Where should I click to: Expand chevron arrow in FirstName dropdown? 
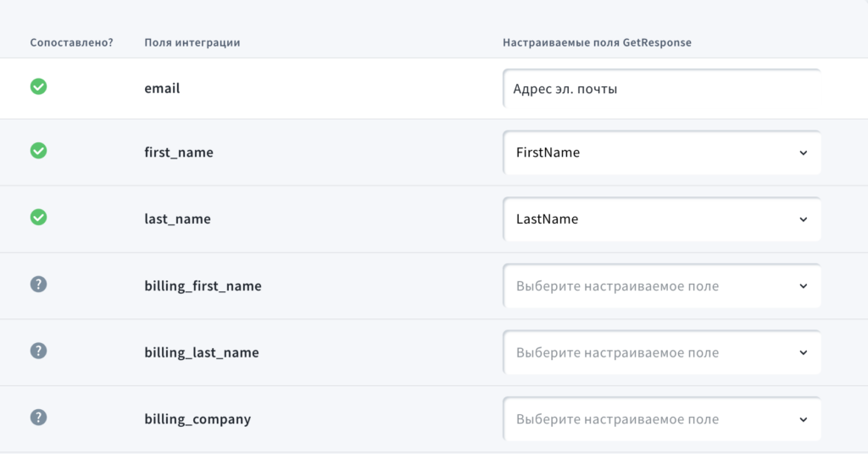(x=804, y=153)
